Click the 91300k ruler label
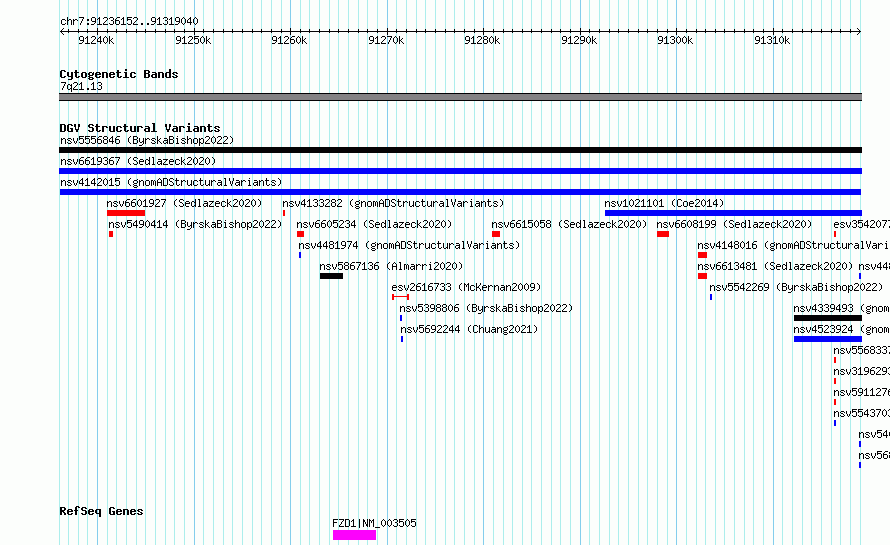This screenshot has width=890, height=545. coord(675,40)
